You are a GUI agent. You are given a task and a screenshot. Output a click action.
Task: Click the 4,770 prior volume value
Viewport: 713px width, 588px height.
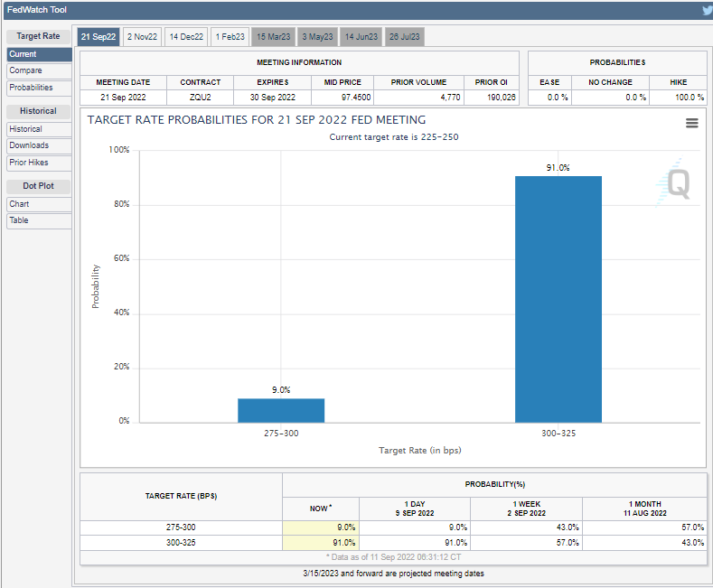point(450,98)
